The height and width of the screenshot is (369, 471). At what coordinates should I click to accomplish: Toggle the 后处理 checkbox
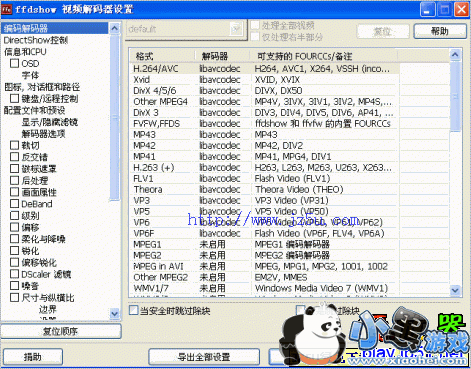click(14, 180)
